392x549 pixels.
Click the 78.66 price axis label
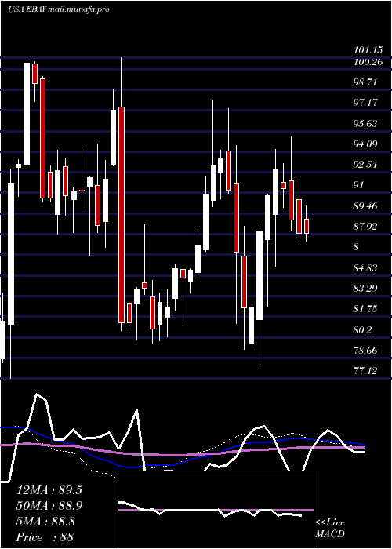click(365, 350)
